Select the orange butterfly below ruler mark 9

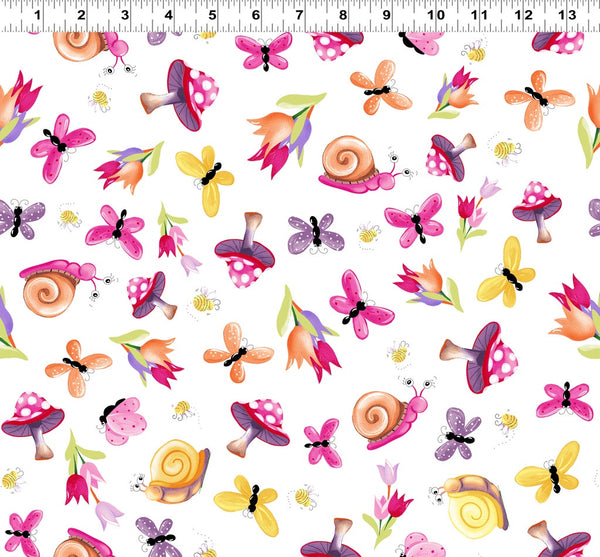[x=379, y=89]
